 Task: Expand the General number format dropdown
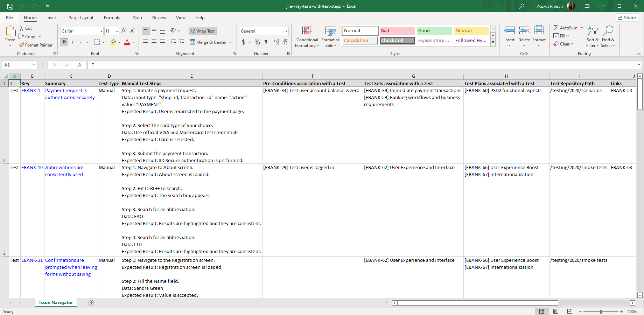point(286,31)
